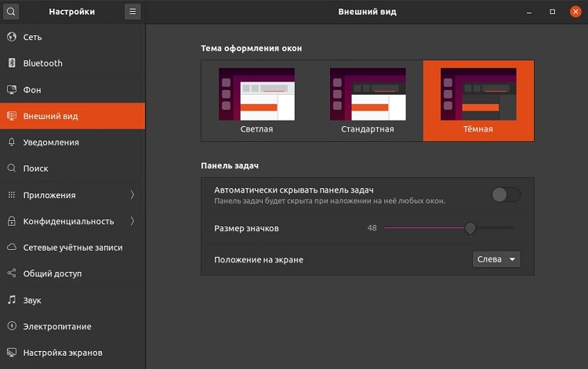The width and height of the screenshot is (588, 369).
Task: Click the Уведомления bell icon
Action: [12, 143]
